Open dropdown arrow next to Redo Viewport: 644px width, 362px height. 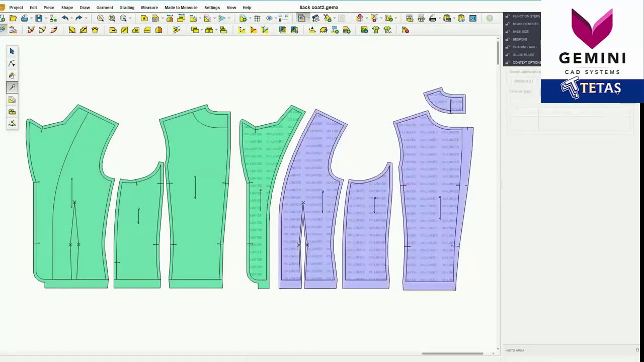(x=86, y=18)
